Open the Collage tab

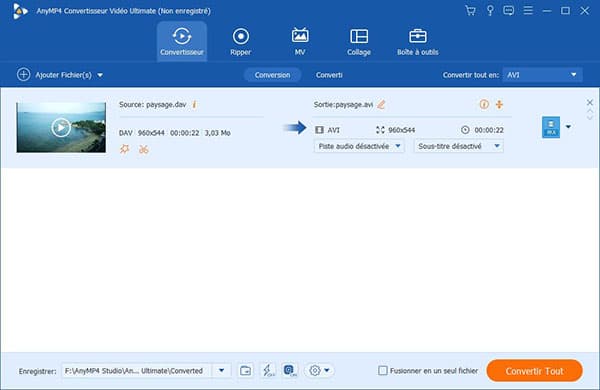(359, 41)
